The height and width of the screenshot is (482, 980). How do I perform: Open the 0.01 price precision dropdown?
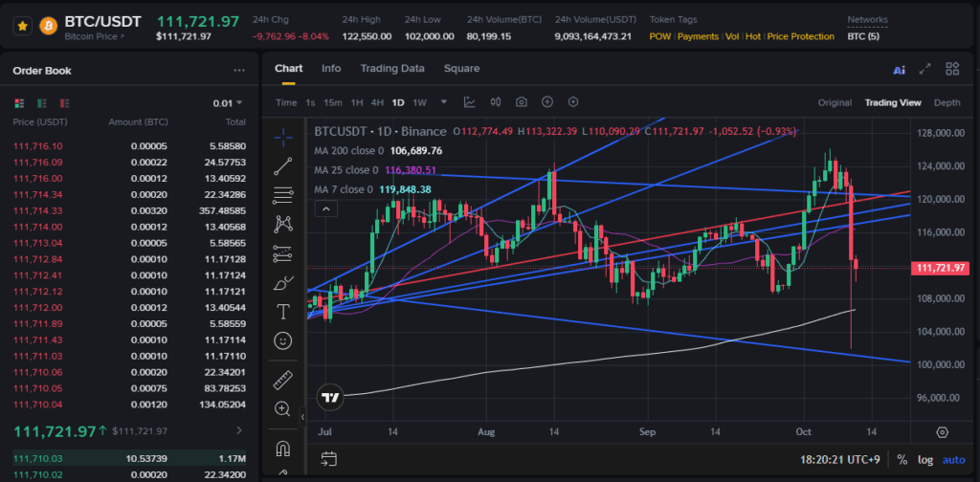click(228, 103)
